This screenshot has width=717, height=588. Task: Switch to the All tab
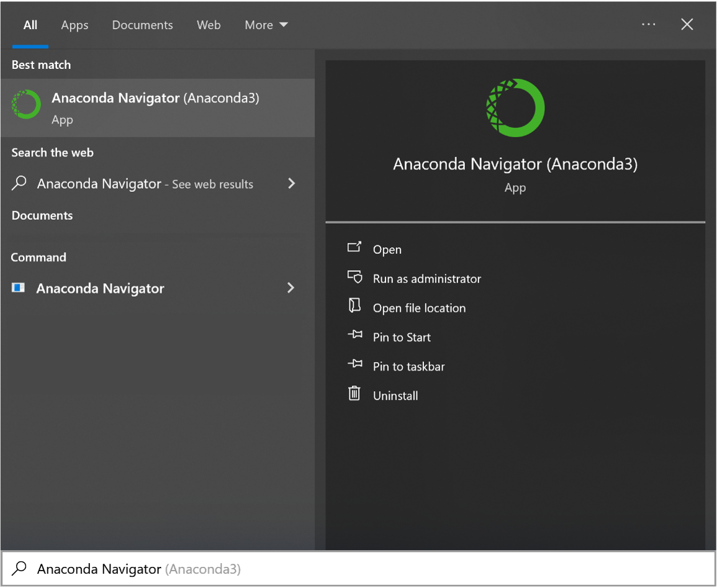30,25
